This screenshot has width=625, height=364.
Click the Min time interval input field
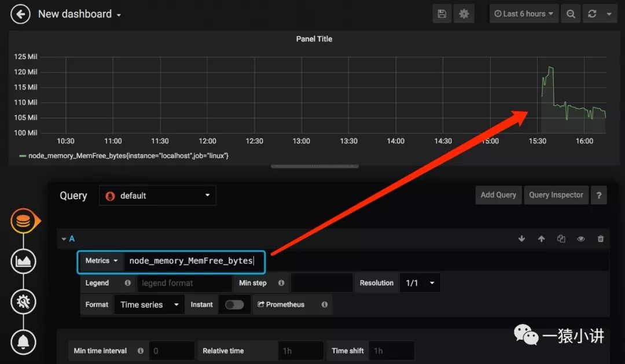[x=171, y=351]
